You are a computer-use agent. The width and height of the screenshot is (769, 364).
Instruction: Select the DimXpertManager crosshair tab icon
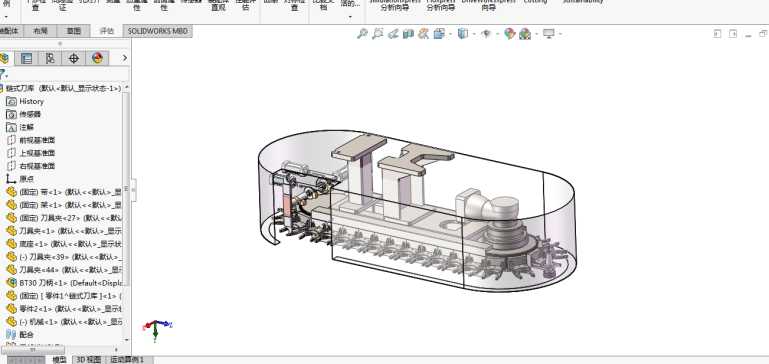[x=74, y=58]
